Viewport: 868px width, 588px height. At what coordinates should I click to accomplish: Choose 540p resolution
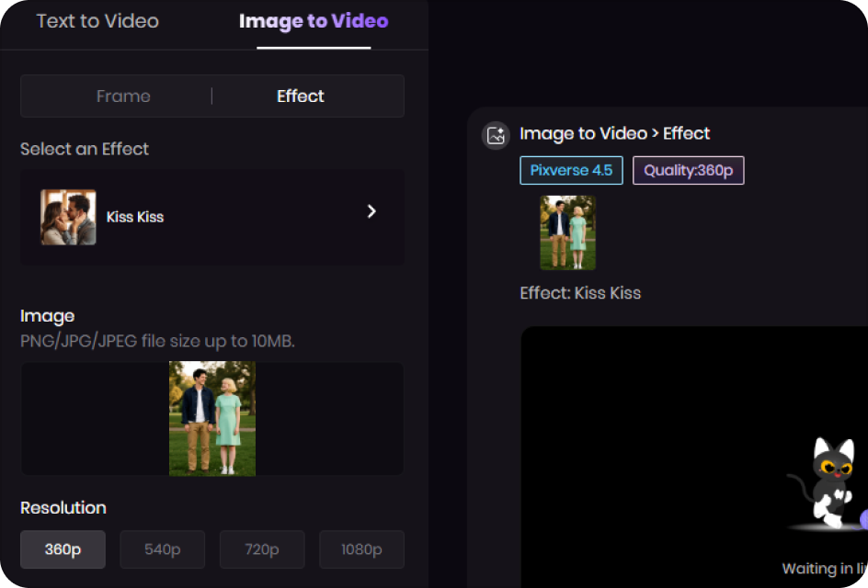point(162,549)
